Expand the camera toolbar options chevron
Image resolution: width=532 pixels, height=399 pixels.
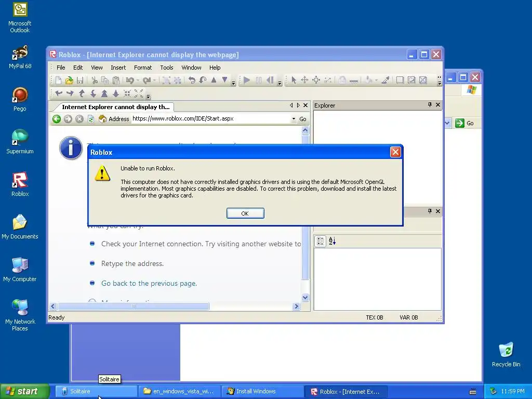click(148, 96)
